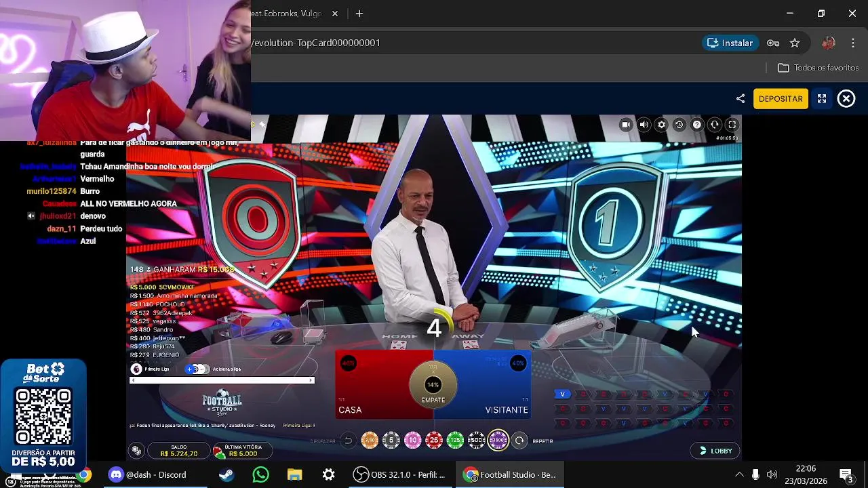868x488 pixels.
Task: Select the purple 2500 chip
Action: (x=498, y=441)
